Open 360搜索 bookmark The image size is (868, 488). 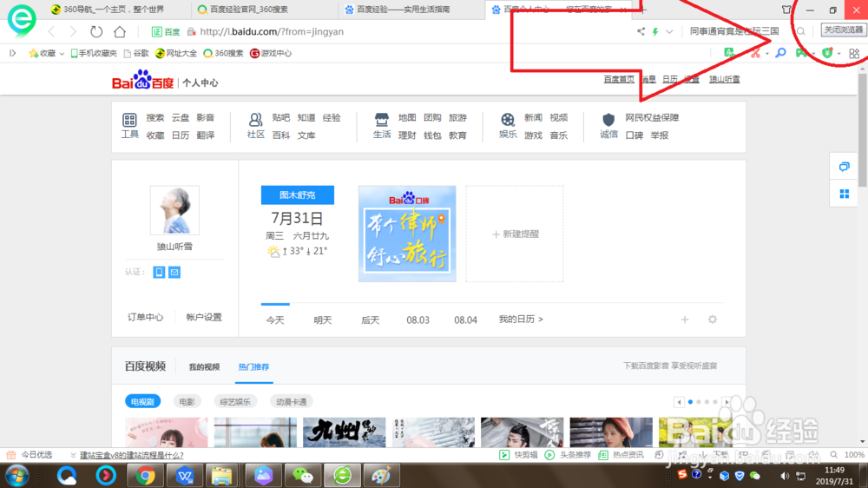tap(223, 53)
